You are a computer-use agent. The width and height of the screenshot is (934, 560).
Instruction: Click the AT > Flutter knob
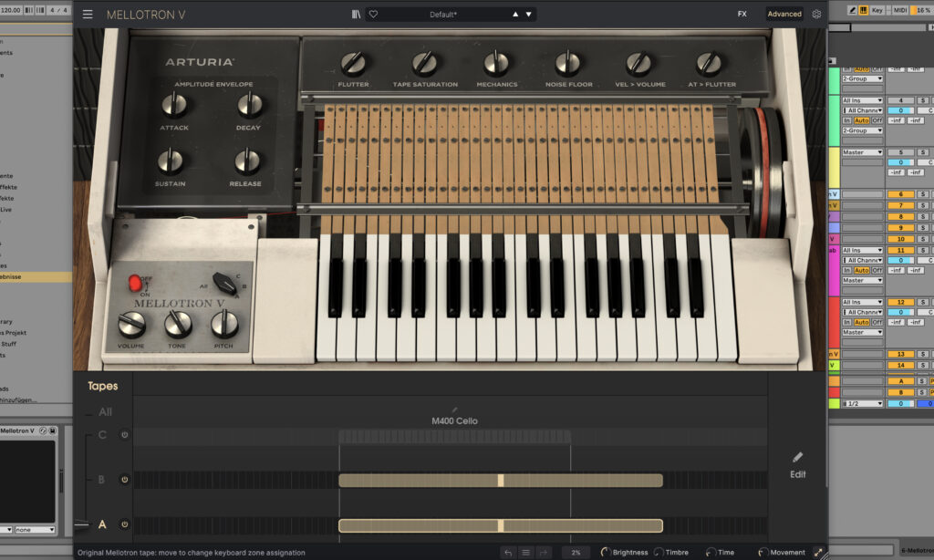(x=709, y=63)
